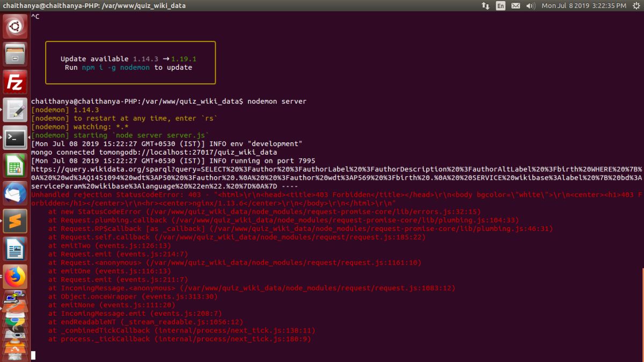Show calendar from the date and time
This screenshot has width=644, height=362.
[584, 5]
